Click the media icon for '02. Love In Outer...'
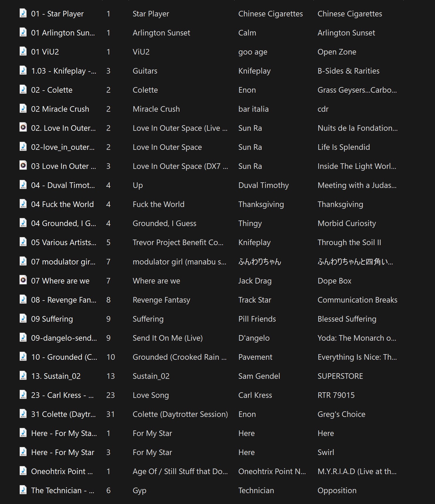This screenshot has height=504, width=435. (x=23, y=128)
